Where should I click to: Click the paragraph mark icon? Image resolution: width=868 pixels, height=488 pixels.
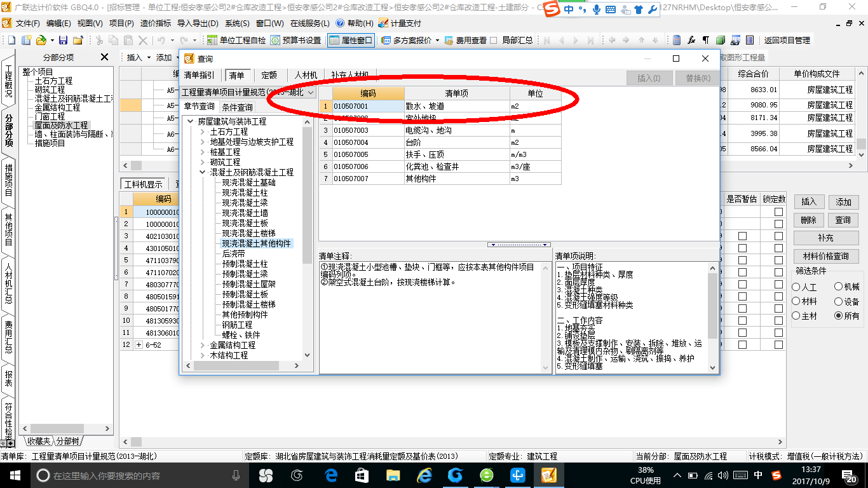coord(705,40)
